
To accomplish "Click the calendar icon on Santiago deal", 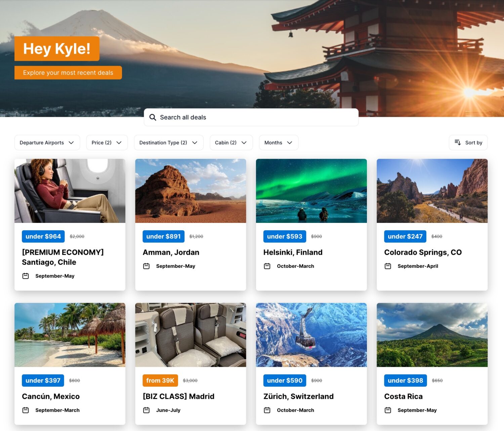I will pos(26,276).
